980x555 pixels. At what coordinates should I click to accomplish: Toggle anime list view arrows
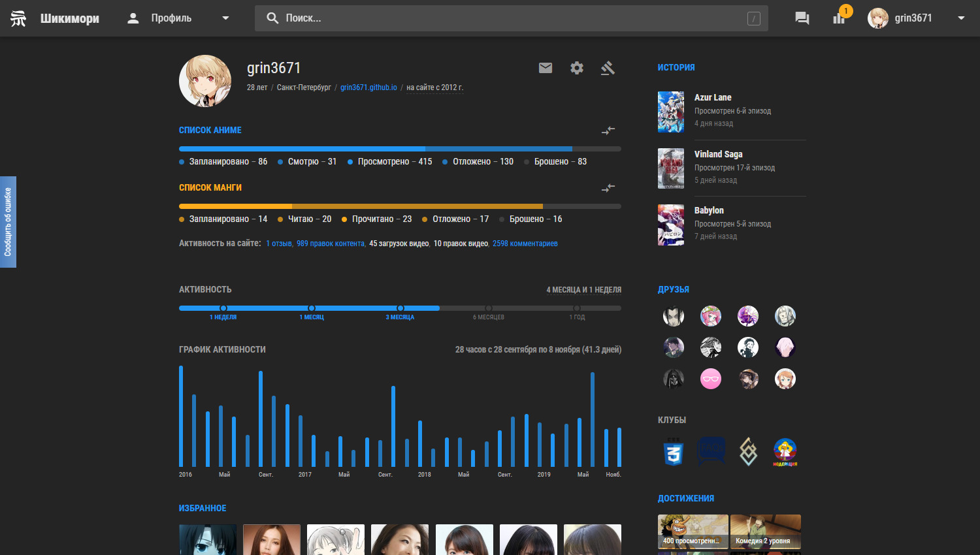click(608, 131)
